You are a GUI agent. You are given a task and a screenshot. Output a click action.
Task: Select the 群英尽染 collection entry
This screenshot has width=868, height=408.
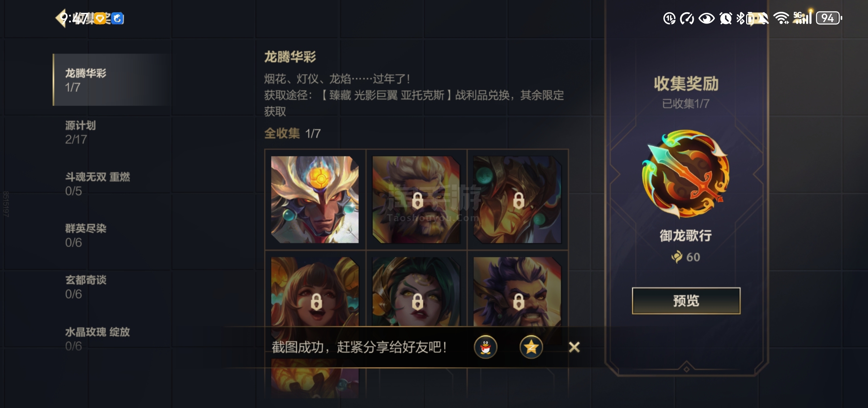(x=112, y=235)
